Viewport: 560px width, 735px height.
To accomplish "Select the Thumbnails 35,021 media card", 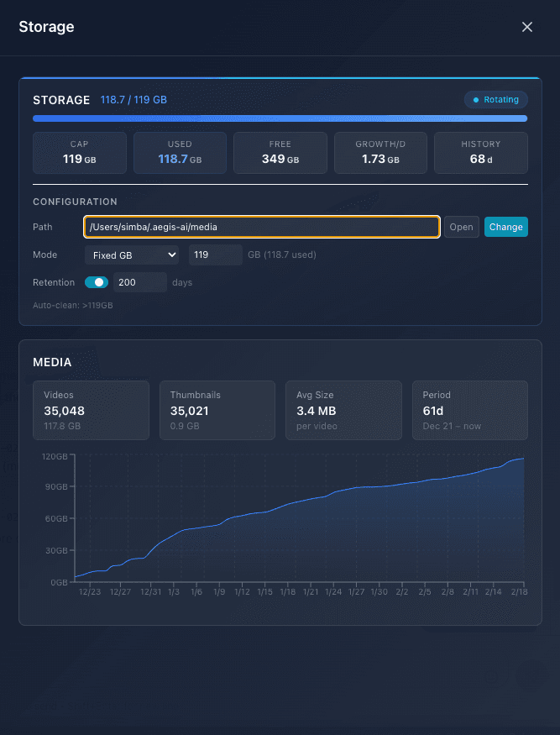I will pos(217,410).
